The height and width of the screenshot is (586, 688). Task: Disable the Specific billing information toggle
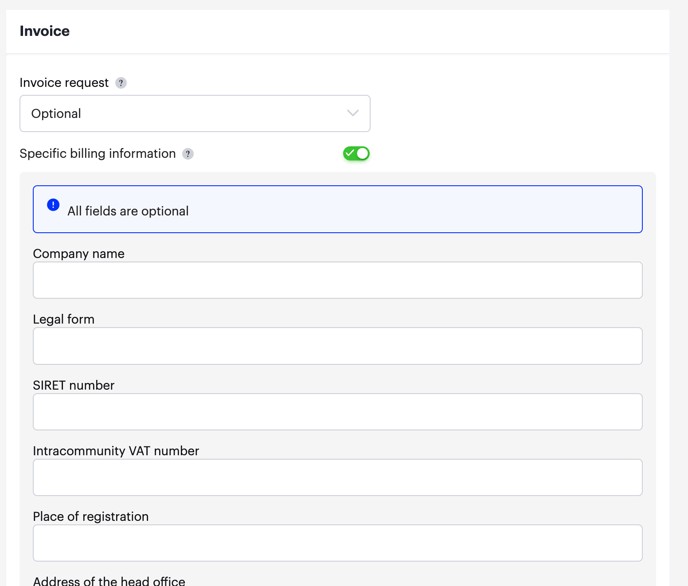click(x=356, y=153)
